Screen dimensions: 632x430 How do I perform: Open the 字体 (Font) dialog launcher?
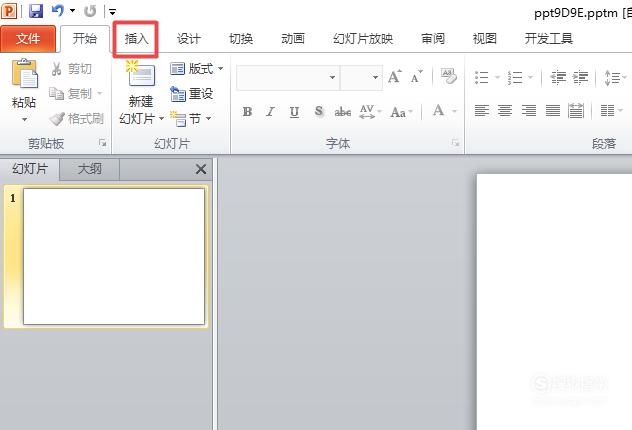[455, 143]
